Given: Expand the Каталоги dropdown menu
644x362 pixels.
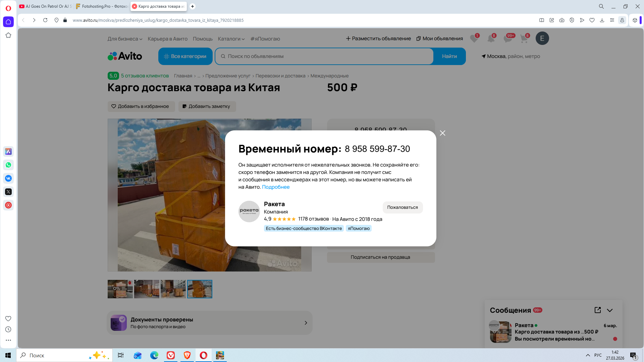Looking at the screenshot, I should coord(231,39).
